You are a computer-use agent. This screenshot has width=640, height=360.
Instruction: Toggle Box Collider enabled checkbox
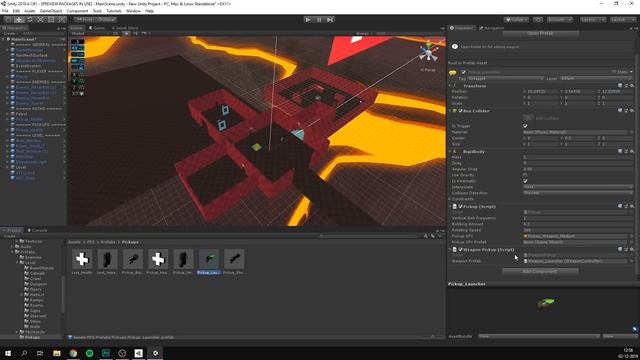(x=460, y=111)
